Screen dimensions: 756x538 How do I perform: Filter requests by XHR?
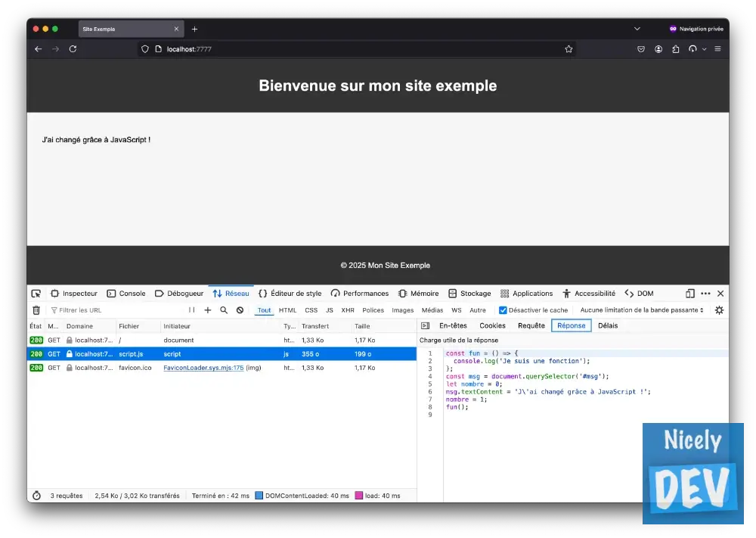point(348,310)
